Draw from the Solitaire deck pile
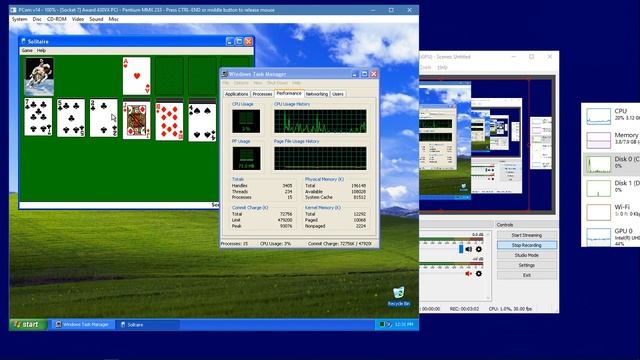 (39, 76)
